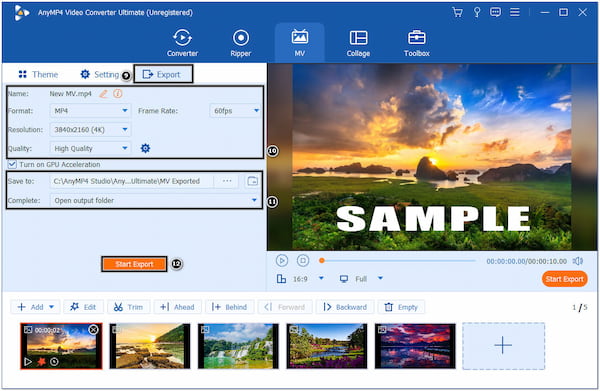
Task: Select the fifth purple sky thumbnail
Action: [415, 346]
